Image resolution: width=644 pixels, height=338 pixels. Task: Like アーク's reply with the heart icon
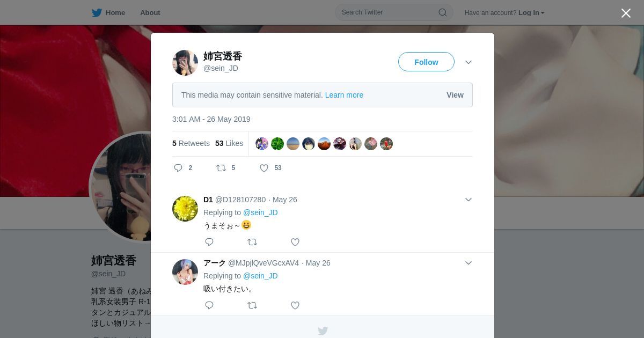pyautogui.click(x=295, y=305)
